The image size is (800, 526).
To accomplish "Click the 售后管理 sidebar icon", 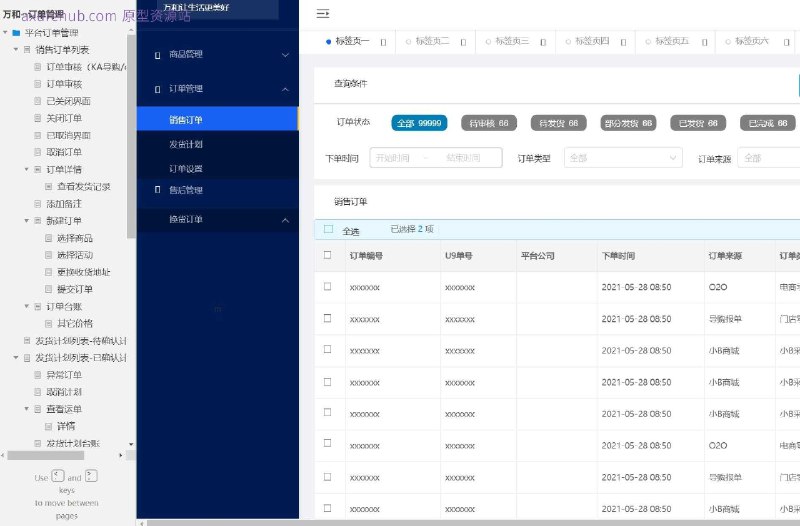I will (157, 190).
